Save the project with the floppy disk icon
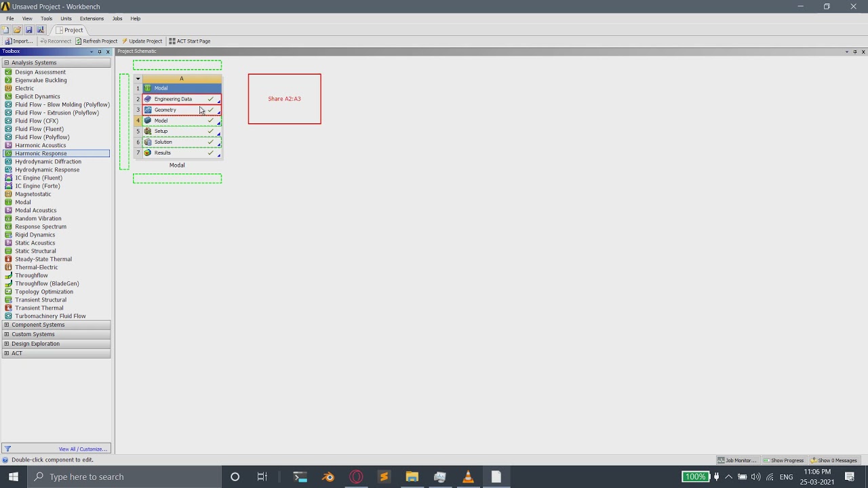This screenshot has width=868, height=488. click(x=28, y=30)
